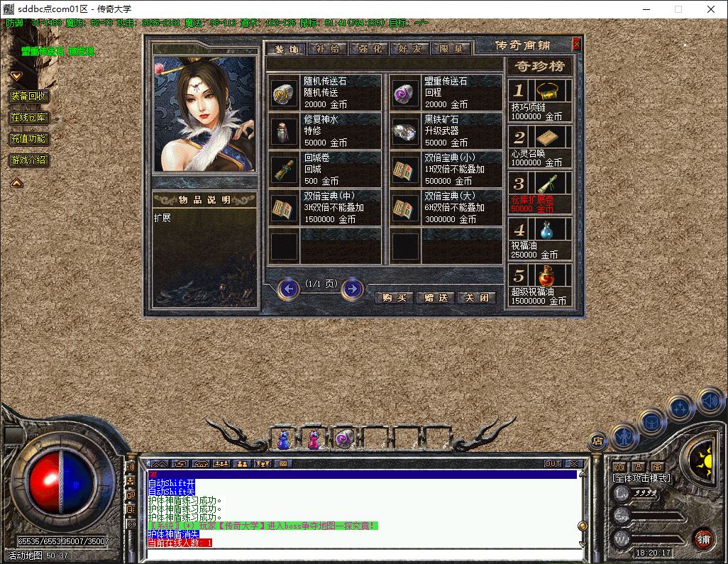This screenshot has width=728, height=564.
Task: Close the 传奇商铺 shop window
Action: click(576, 44)
